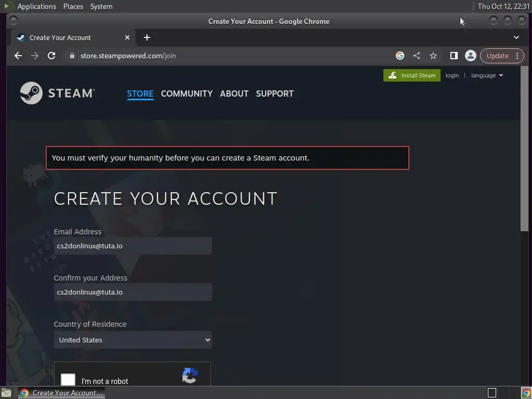The width and height of the screenshot is (532, 399).
Task: Open the Chrome profile avatar
Action: coord(471,56)
